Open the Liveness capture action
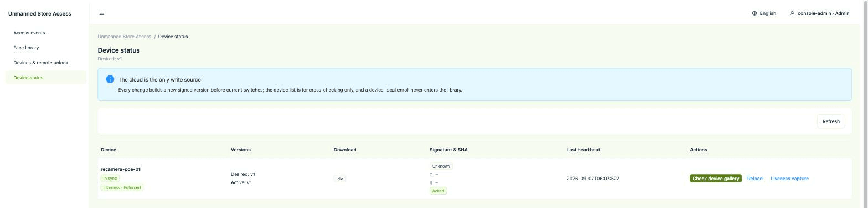Screen dimensions: 868x208 click(789, 179)
